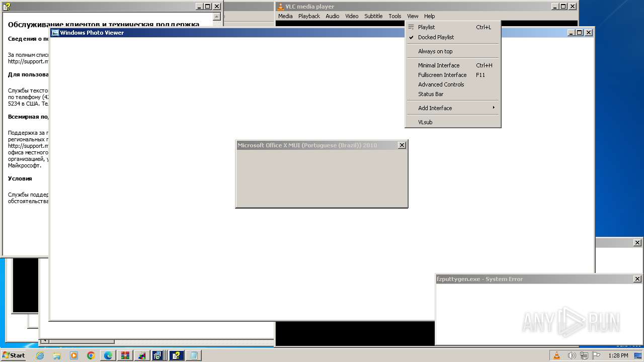Open the network connection tray icon

(x=584, y=355)
